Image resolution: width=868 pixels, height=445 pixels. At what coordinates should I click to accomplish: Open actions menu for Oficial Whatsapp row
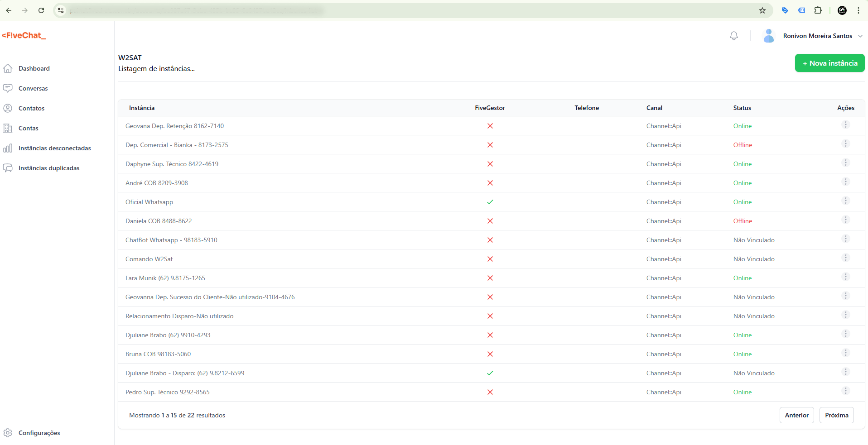(845, 201)
